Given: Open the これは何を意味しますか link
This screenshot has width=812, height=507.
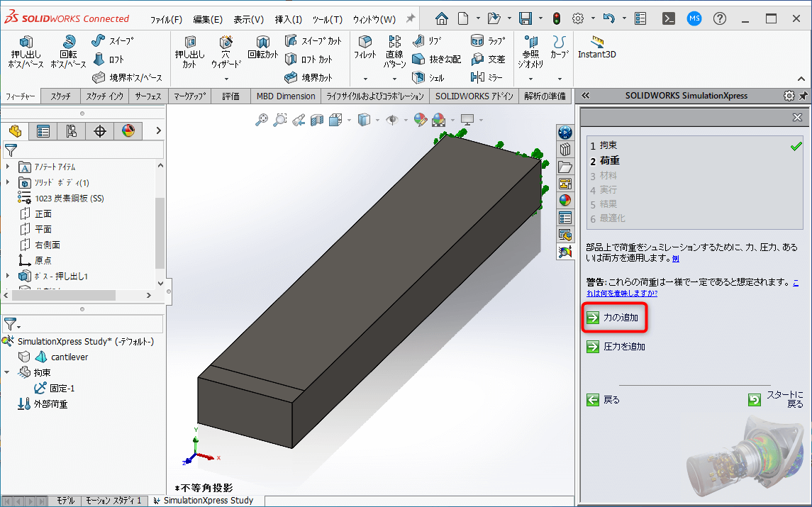Looking at the screenshot, I should coord(621,293).
